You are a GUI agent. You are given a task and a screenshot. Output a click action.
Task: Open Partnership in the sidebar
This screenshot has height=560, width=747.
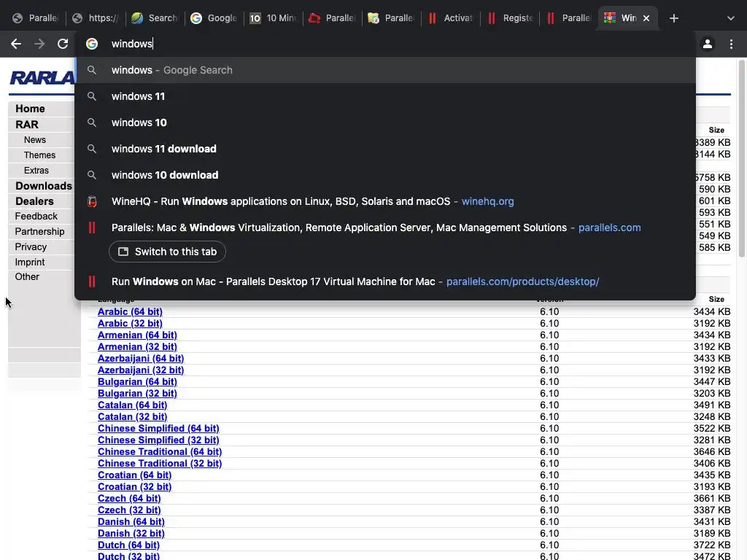coord(39,231)
